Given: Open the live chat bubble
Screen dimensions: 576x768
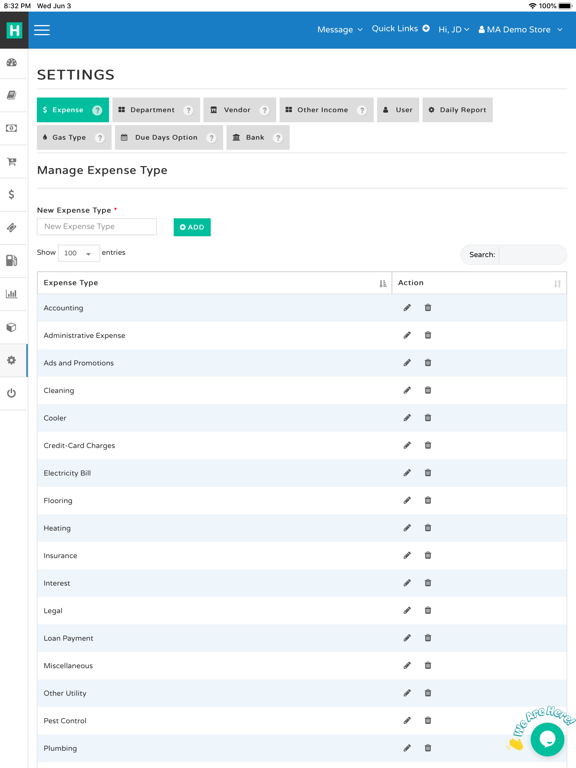Looking at the screenshot, I should [547, 739].
